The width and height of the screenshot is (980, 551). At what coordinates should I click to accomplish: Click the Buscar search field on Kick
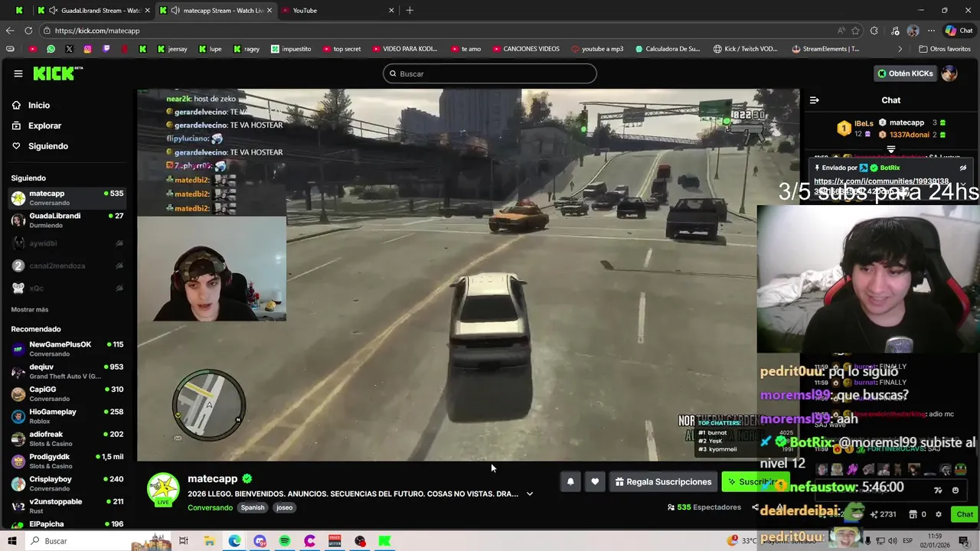pos(490,73)
